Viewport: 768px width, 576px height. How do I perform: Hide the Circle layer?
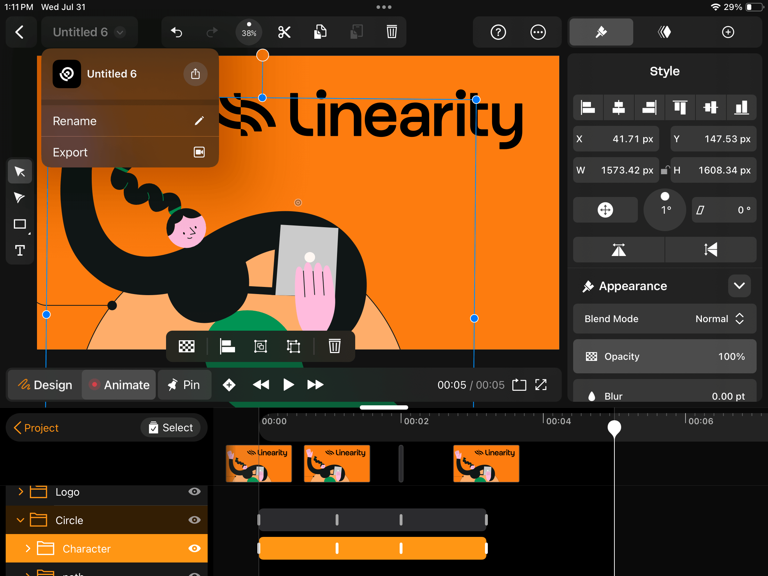(x=194, y=520)
